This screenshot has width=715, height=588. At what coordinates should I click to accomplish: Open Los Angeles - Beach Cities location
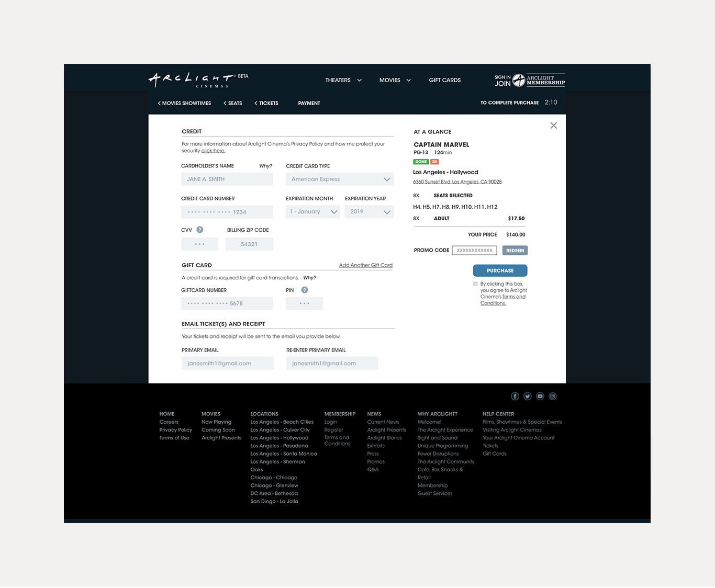(x=282, y=422)
